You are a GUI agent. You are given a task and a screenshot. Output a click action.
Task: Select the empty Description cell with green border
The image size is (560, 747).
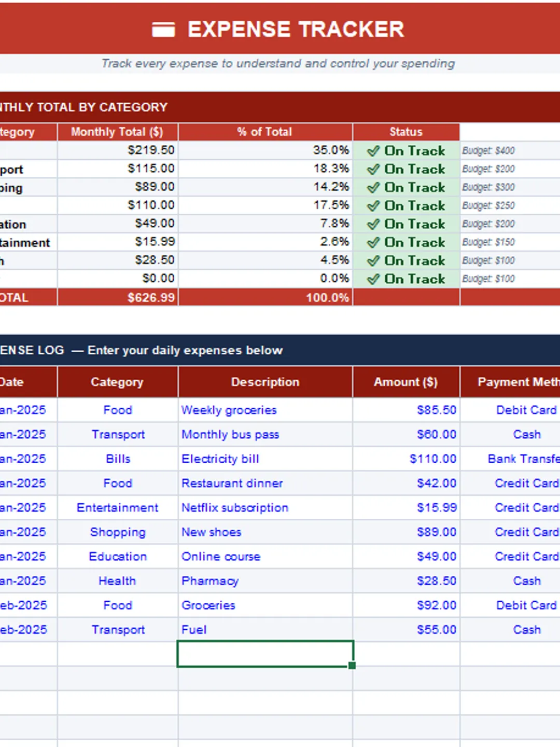pos(265,654)
